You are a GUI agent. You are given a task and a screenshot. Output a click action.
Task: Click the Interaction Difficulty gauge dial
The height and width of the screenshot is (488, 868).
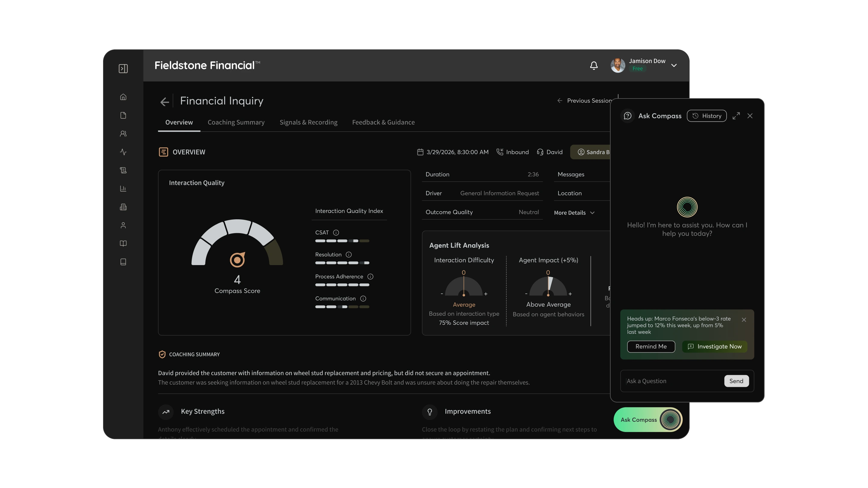[464, 286]
